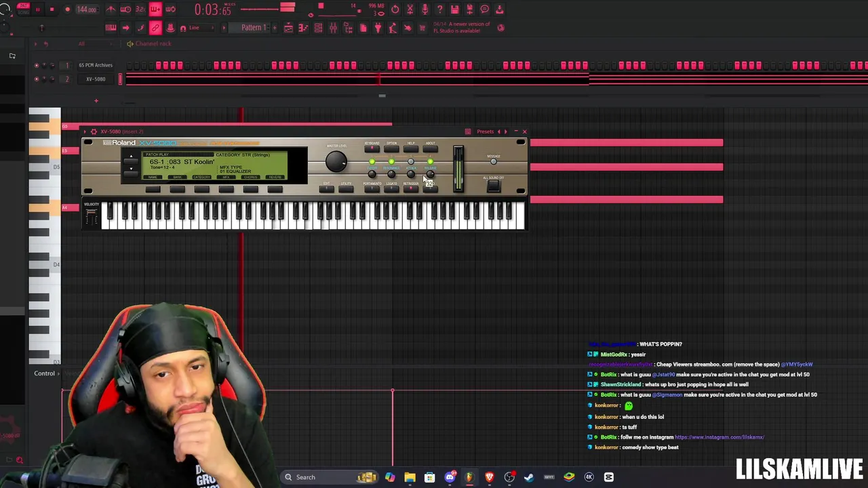Open Channel rack menu label
The width and height of the screenshot is (868, 488).
click(x=153, y=43)
